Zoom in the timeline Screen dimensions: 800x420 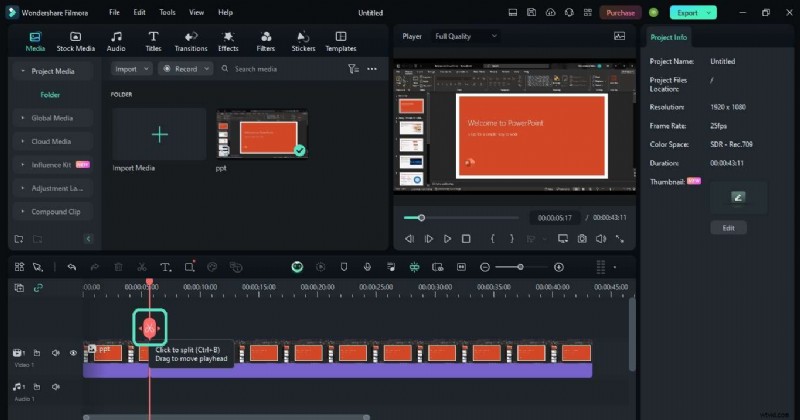click(559, 267)
